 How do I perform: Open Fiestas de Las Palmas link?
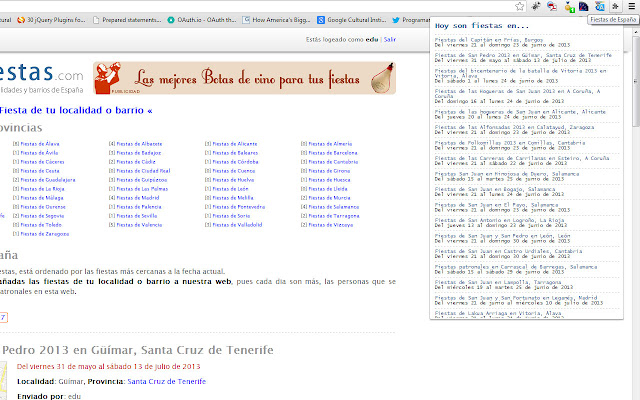pos(142,189)
